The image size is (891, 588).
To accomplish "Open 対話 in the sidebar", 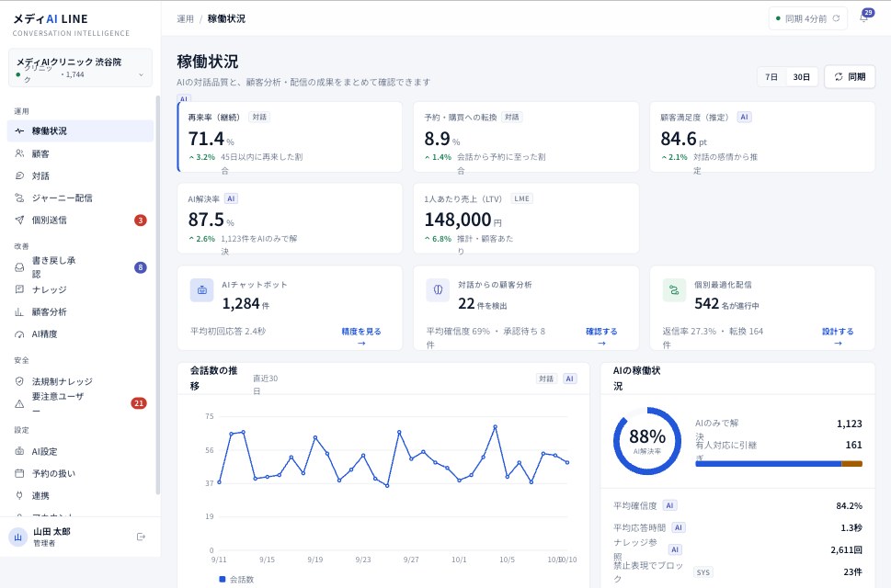I will tap(80, 176).
